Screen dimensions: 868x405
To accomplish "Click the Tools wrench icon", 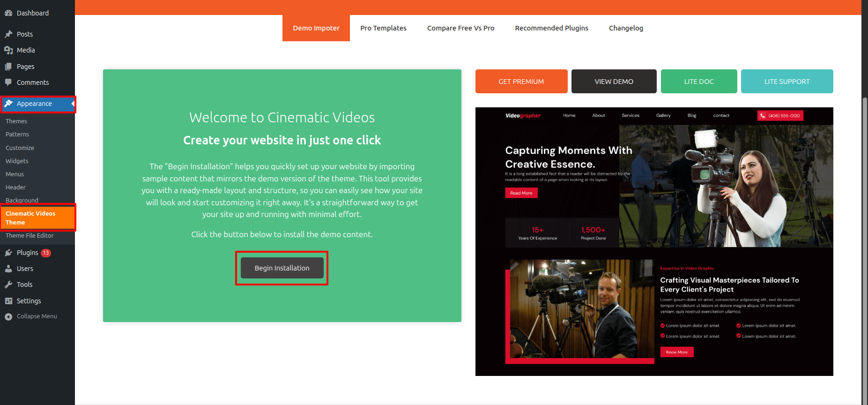I will 8,285.
